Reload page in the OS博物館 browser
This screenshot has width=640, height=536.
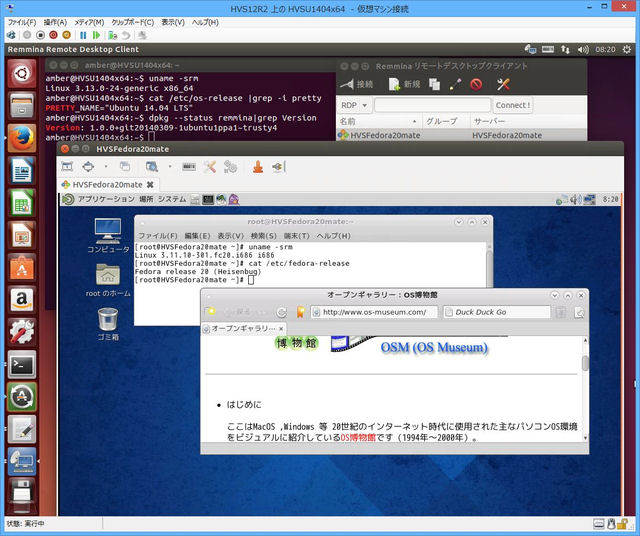[281, 312]
